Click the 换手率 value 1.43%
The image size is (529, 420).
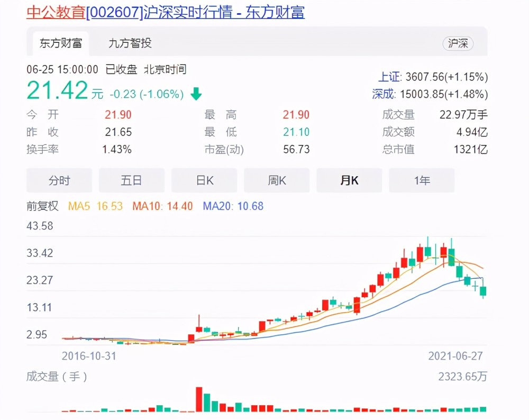[117, 149]
